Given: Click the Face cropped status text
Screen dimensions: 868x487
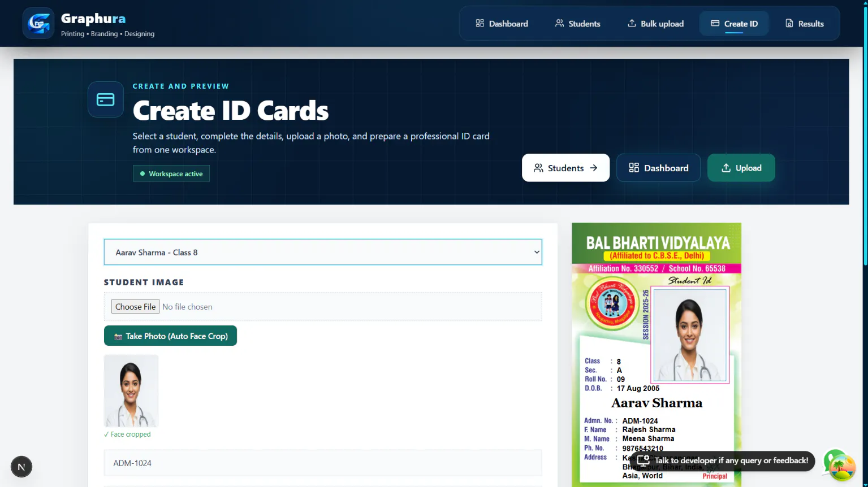Looking at the screenshot, I should click(x=127, y=434).
